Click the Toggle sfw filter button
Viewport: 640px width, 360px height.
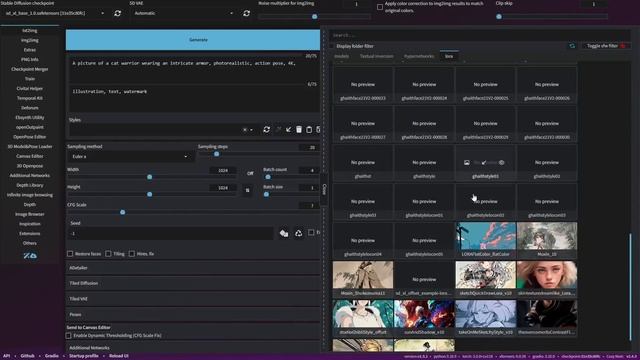pos(605,46)
